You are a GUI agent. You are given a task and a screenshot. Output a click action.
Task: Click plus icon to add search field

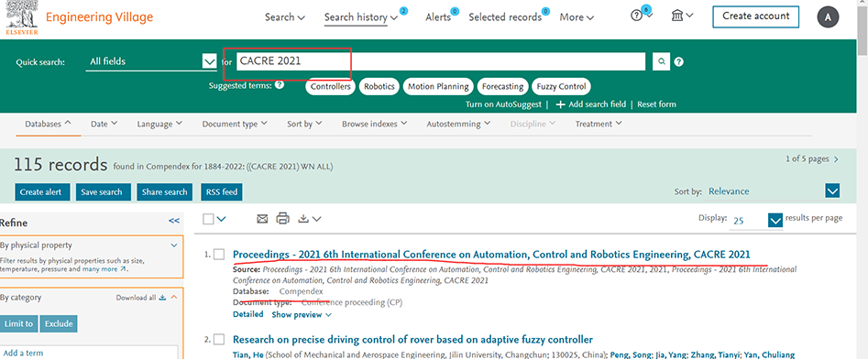point(560,104)
